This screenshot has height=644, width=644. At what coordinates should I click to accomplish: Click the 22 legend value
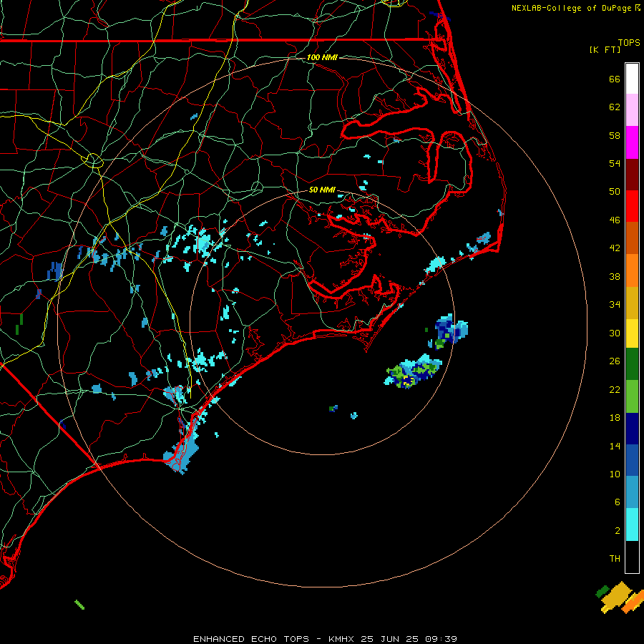(615, 390)
